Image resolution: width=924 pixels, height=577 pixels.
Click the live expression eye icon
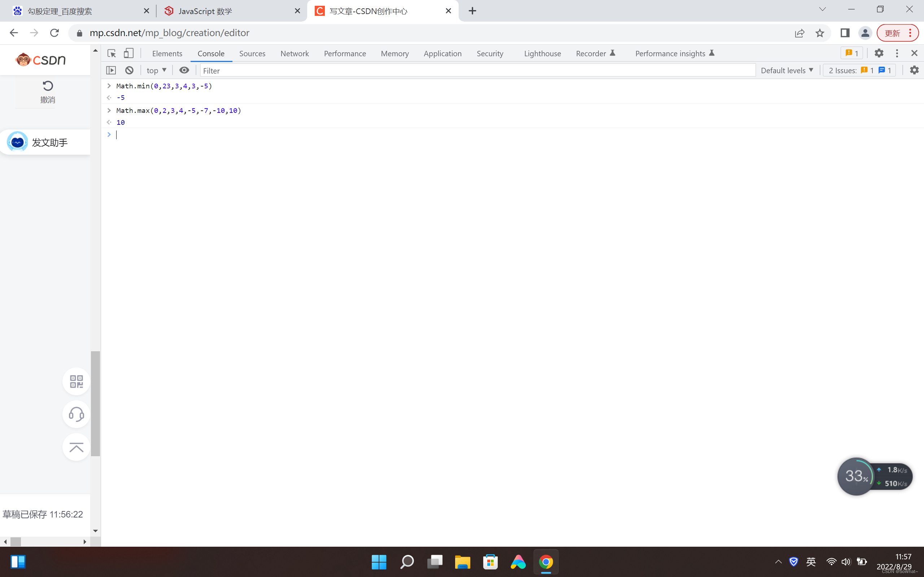click(184, 70)
